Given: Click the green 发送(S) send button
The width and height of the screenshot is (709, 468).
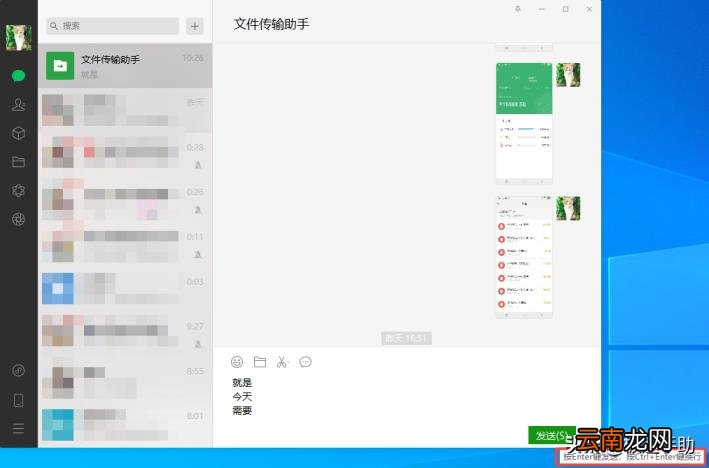Looking at the screenshot, I should click(552, 435).
